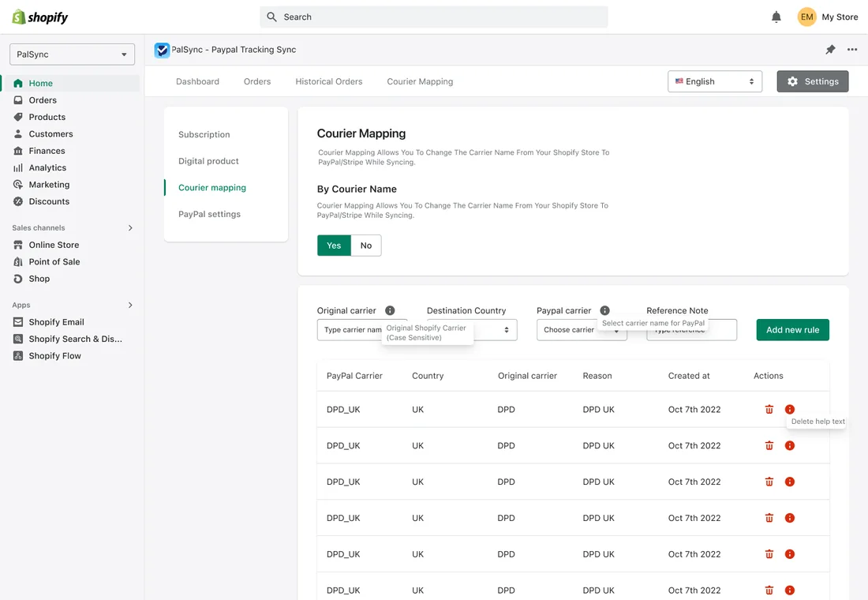Open the PalSync store selector dropdown

point(72,54)
